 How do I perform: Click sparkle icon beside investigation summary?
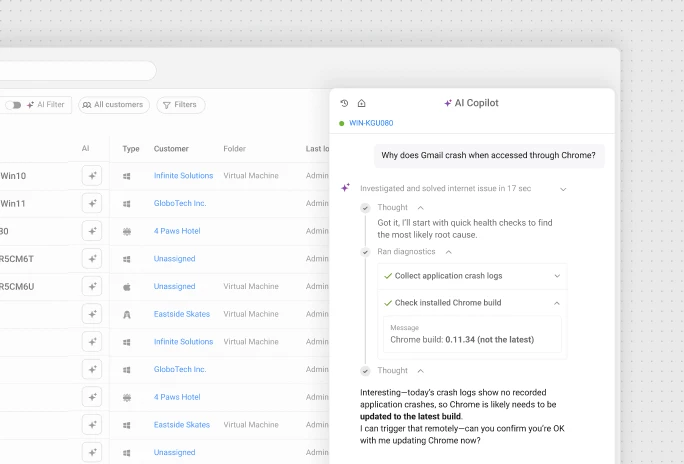click(345, 188)
